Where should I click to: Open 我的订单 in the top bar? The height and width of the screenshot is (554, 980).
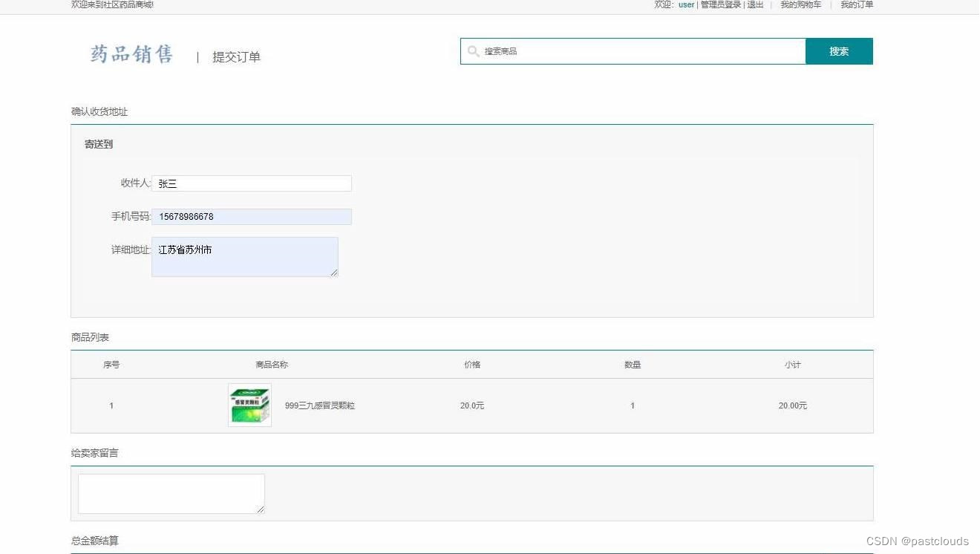(856, 4)
